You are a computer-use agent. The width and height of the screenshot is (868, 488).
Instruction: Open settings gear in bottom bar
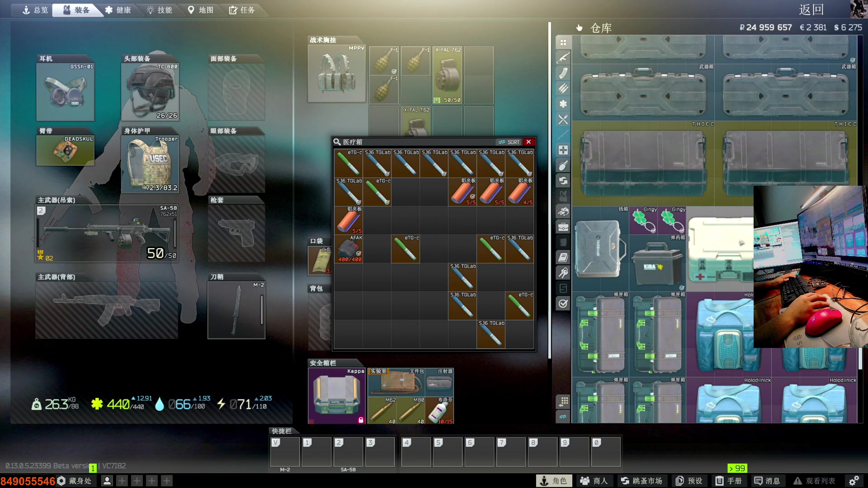[x=854, y=481]
